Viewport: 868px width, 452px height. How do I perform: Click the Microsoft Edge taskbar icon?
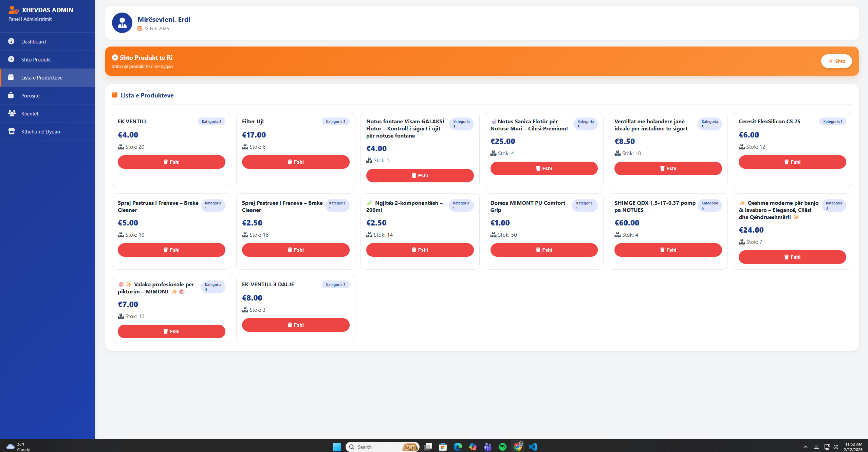(x=458, y=447)
